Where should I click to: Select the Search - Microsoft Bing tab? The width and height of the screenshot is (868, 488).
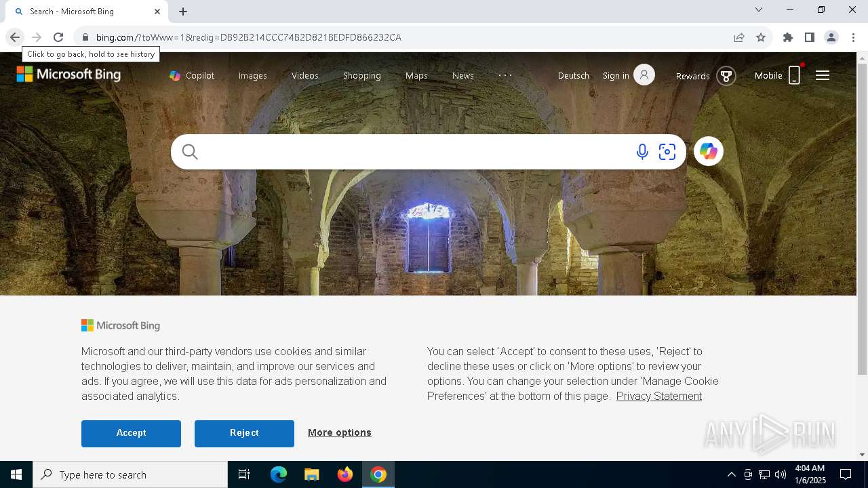[86, 12]
